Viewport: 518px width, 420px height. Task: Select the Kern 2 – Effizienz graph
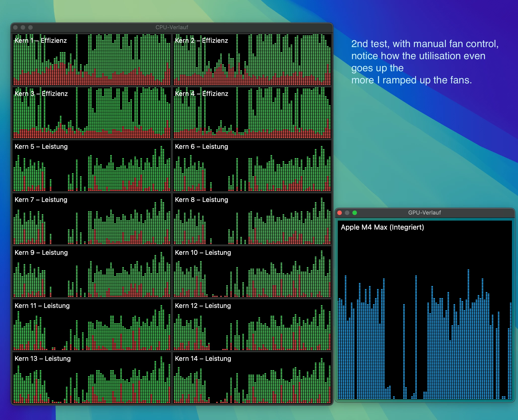click(252, 60)
